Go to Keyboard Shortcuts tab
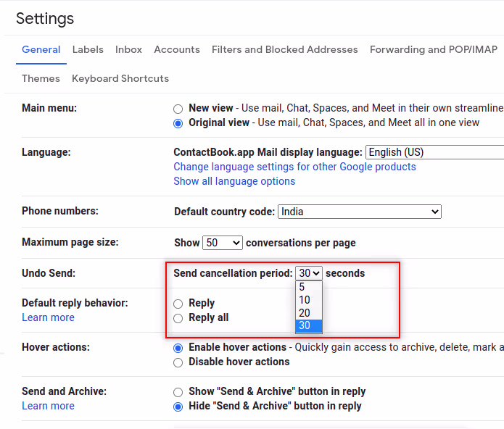This screenshot has width=504, height=429. point(120,79)
